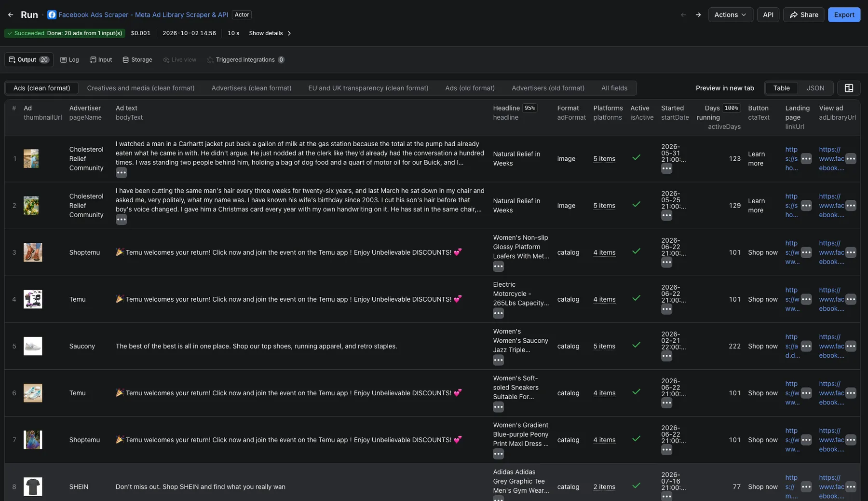Select the All fields tab
This screenshot has height=501, width=868.
[x=614, y=88]
